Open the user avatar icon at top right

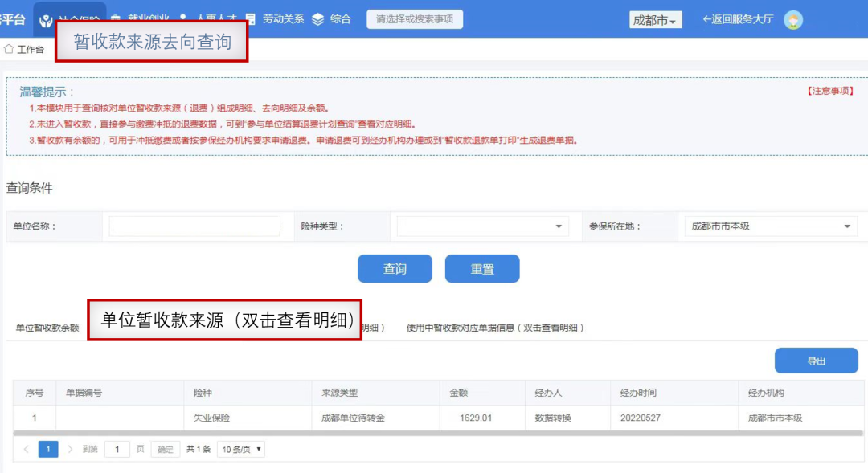click(x=795, y=18)
